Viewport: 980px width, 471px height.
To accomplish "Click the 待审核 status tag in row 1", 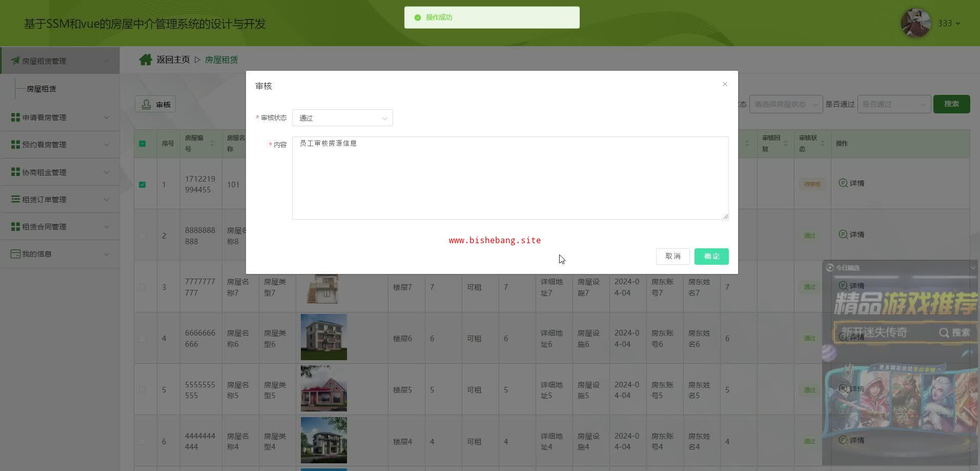I will point(812,184).
